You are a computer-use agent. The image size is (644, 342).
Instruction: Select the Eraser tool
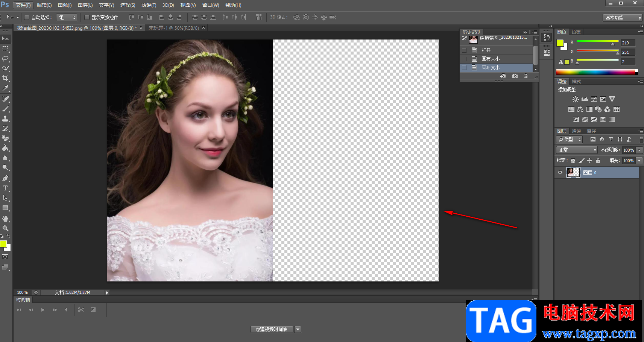(x=5, y=138)
